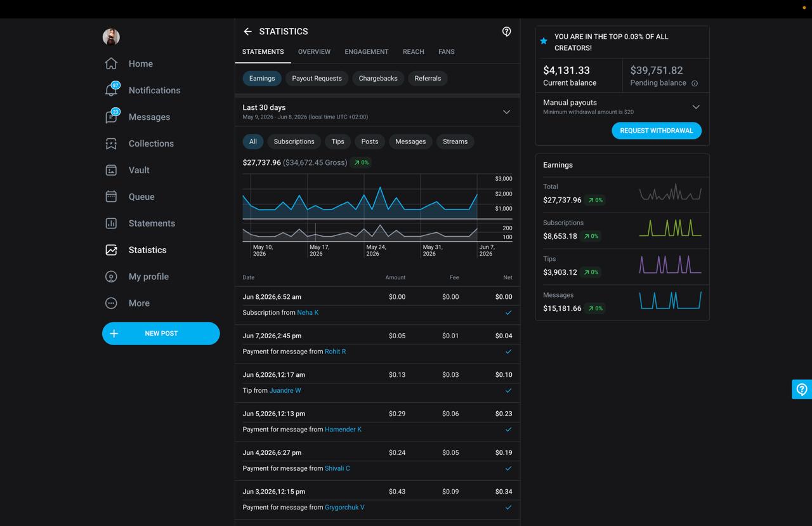Select the Chargebacks chip
812x526 pixels.
[378, 79]
